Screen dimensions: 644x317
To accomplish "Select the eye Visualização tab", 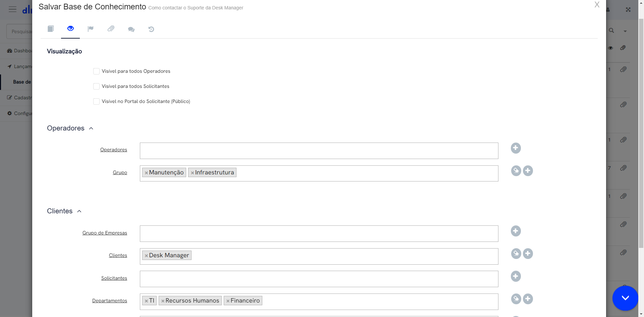I will [70, 29].
